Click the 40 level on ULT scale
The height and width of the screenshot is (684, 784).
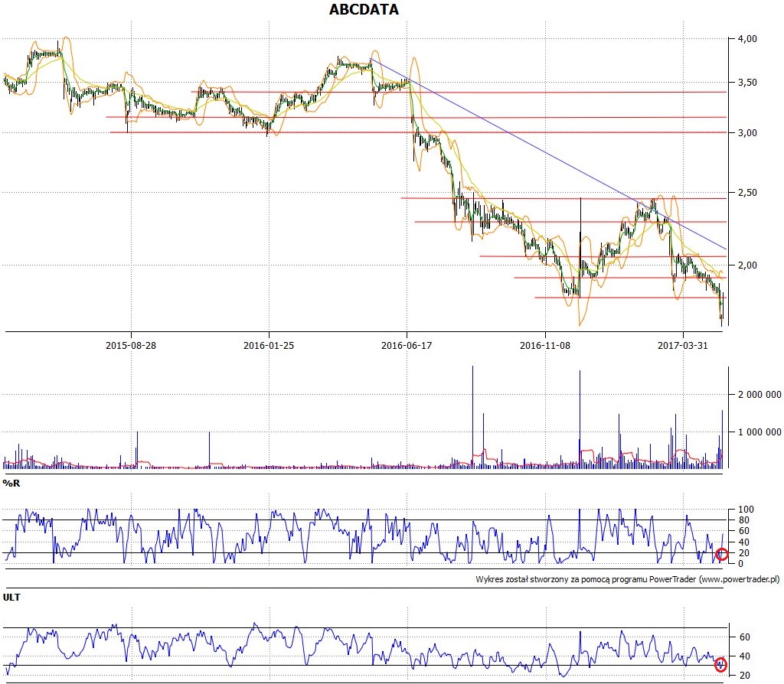[745, 656]
